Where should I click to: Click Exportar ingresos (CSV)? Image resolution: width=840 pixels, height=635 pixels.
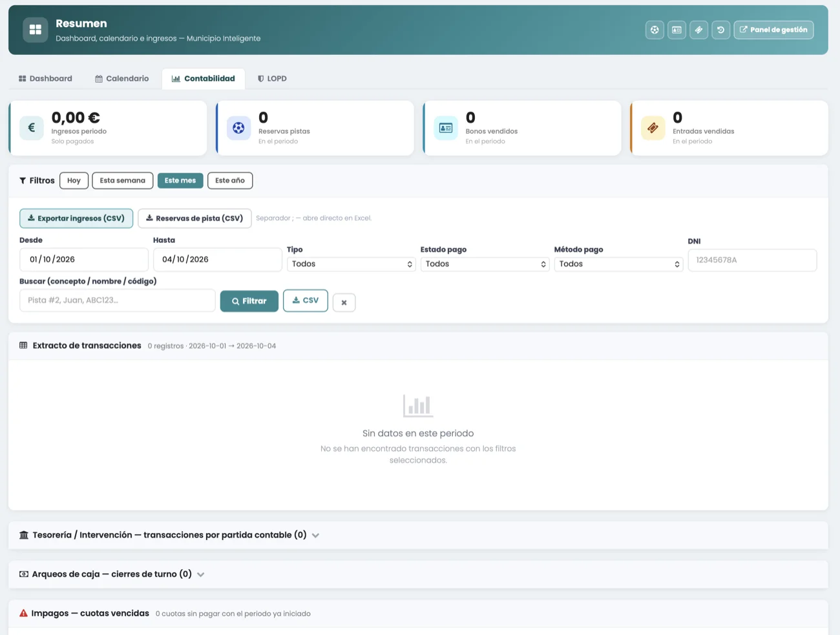(76, 218)
